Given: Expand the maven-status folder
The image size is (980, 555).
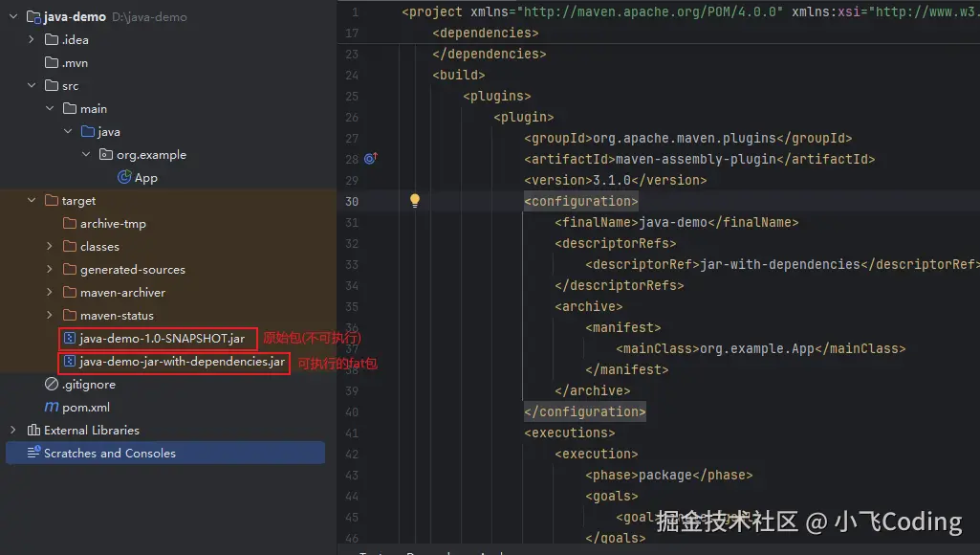Looking at the screenshot, I should click(47, 315).
